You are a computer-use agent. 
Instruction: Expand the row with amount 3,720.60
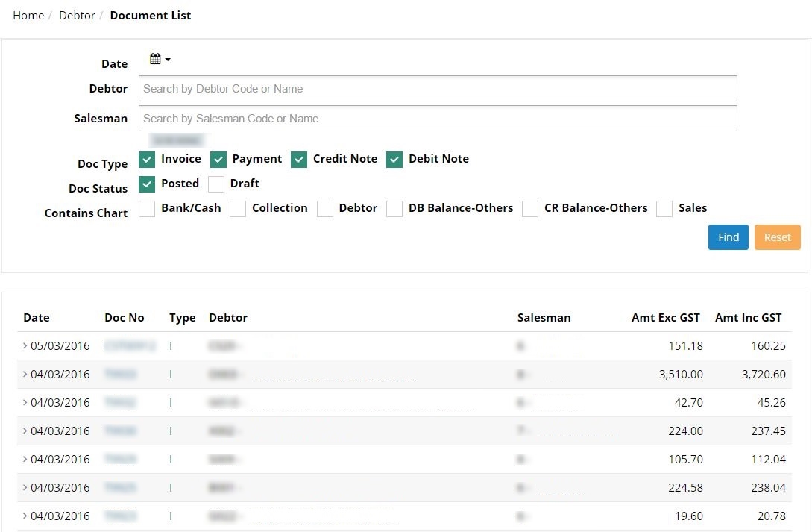(x=25, y=374)
